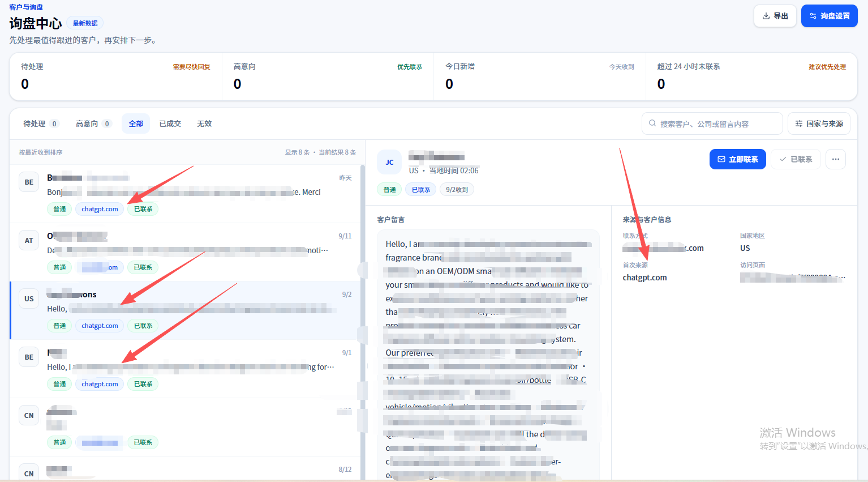Screen dimensions: 868x482
Task: Click the 9/2 date in the inquiry list
Action: 347,295
